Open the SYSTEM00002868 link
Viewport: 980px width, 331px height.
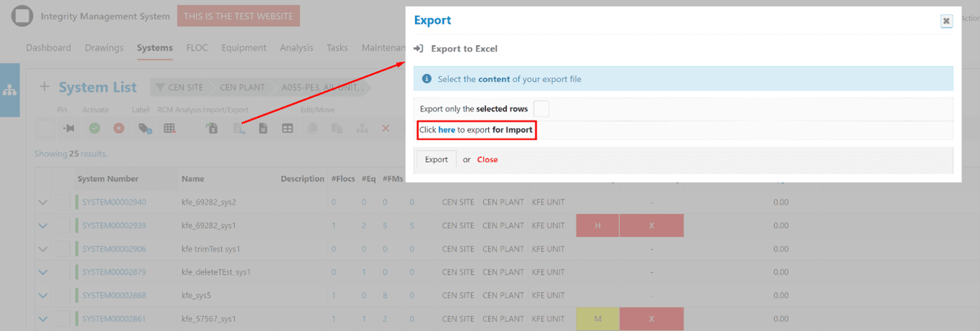coord(114,295)
